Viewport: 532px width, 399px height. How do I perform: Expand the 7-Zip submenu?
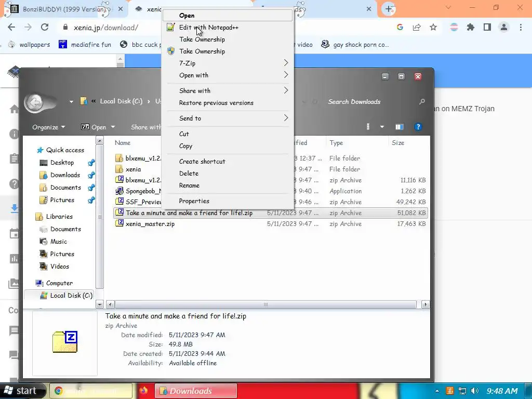(x=228, y=63)
